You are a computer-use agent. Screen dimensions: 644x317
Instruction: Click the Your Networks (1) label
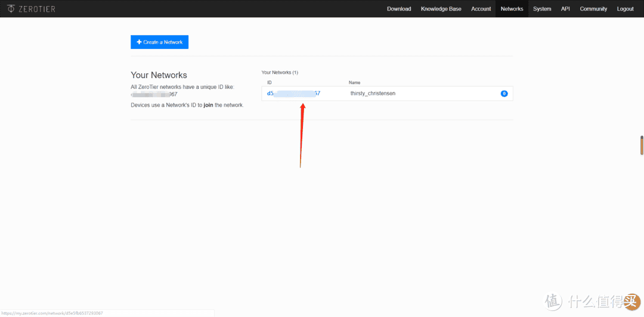coord(280,73)
